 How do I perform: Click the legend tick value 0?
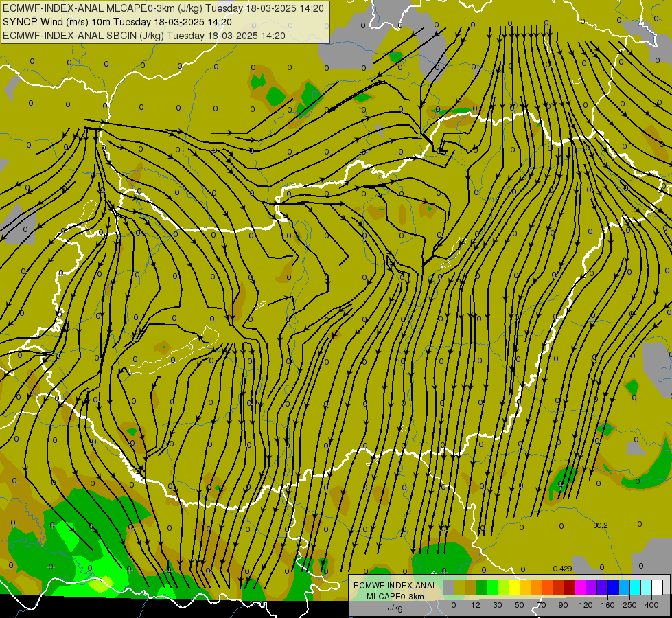coord(454,605)
